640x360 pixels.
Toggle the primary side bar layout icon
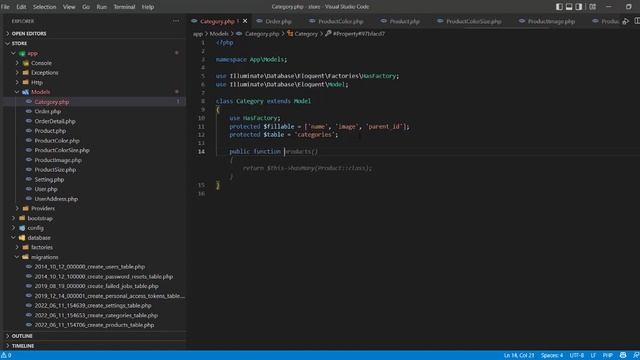coord(559,7)
